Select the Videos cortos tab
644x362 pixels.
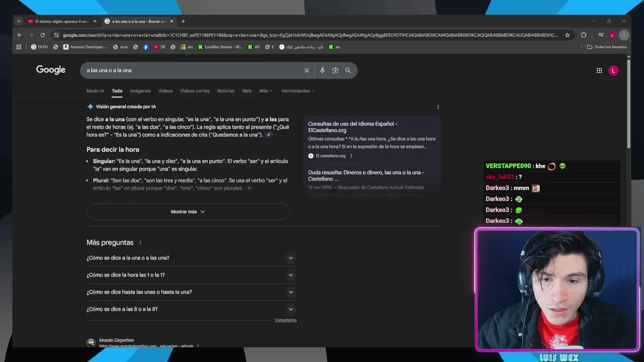click(x=195, y=91)
